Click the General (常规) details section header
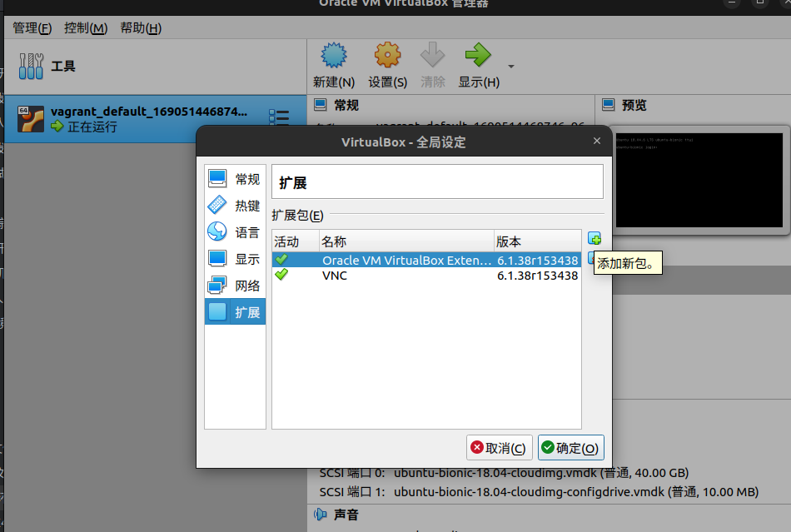The width and height of the screenshot is (791, 532). tap(346, 105)
